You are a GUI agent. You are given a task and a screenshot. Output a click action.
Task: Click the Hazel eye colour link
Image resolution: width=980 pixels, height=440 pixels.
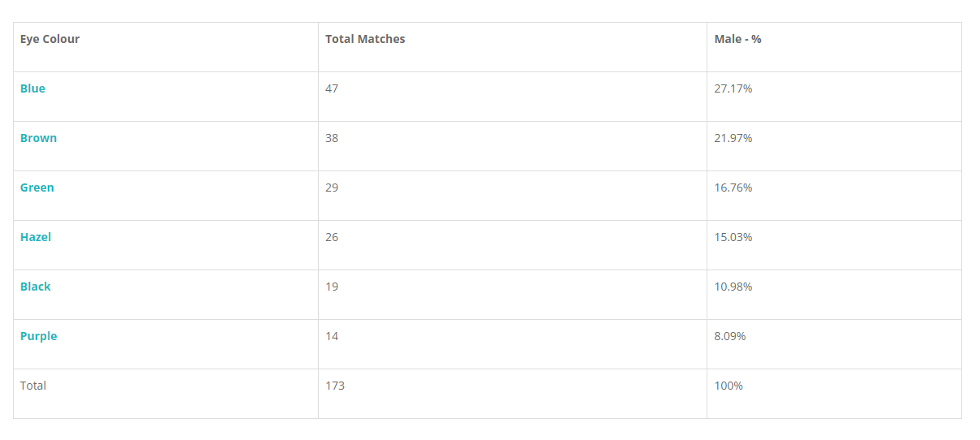[36, 237]
